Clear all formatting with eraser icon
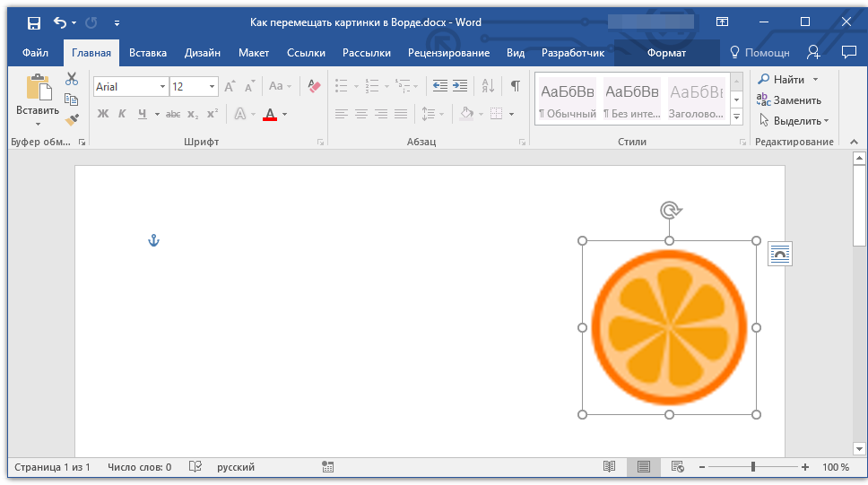This screenshot has height=485, width=868. click(314, 86)
